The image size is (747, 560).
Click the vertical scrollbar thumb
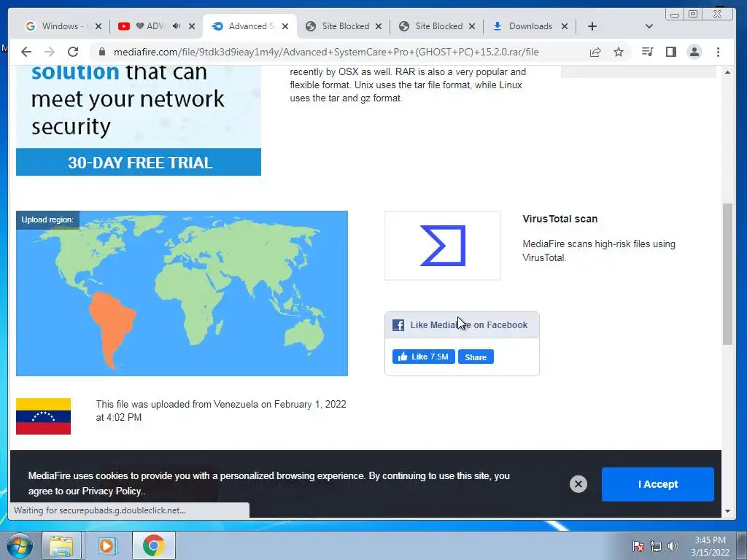tap(727, 274)
